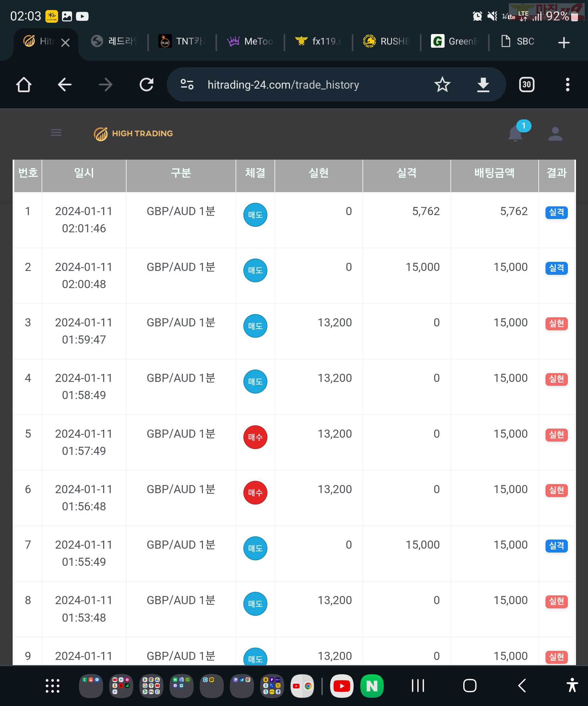
Task: Select the 01:56:48 timestamp cell
Action: pyautogui.click(x=84, y=506)
